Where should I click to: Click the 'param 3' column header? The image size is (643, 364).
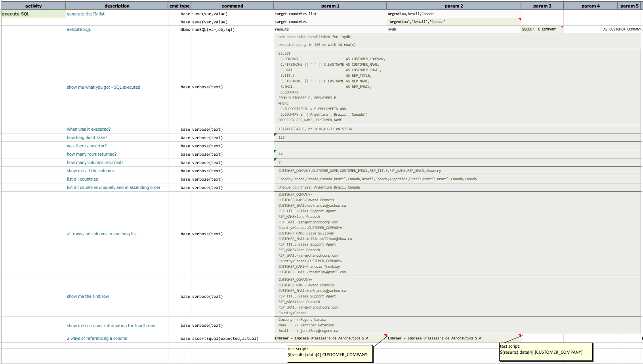(x=542, y=6)
